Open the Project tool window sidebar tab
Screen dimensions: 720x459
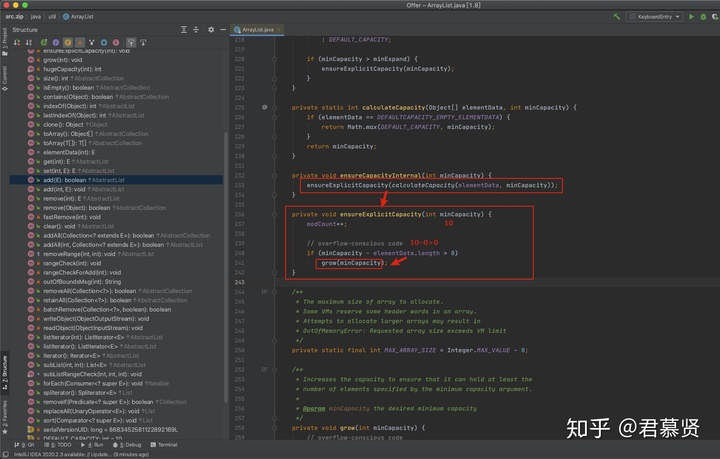point(5,42)
